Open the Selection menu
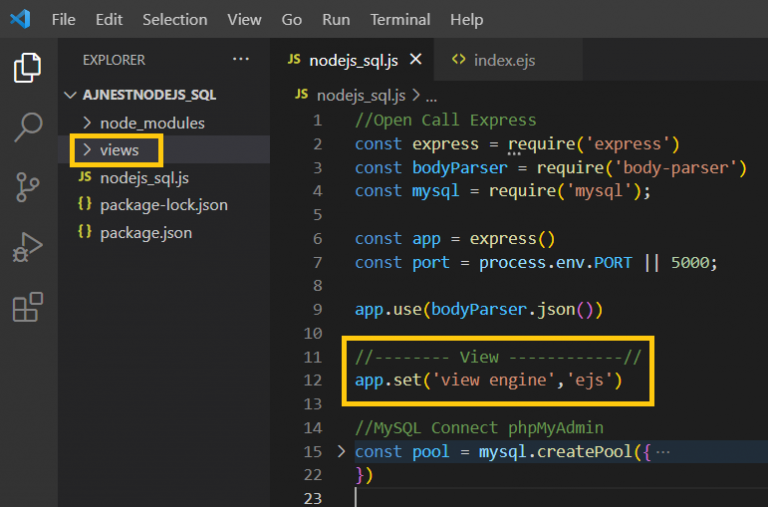768x507 pixels. 175,19
